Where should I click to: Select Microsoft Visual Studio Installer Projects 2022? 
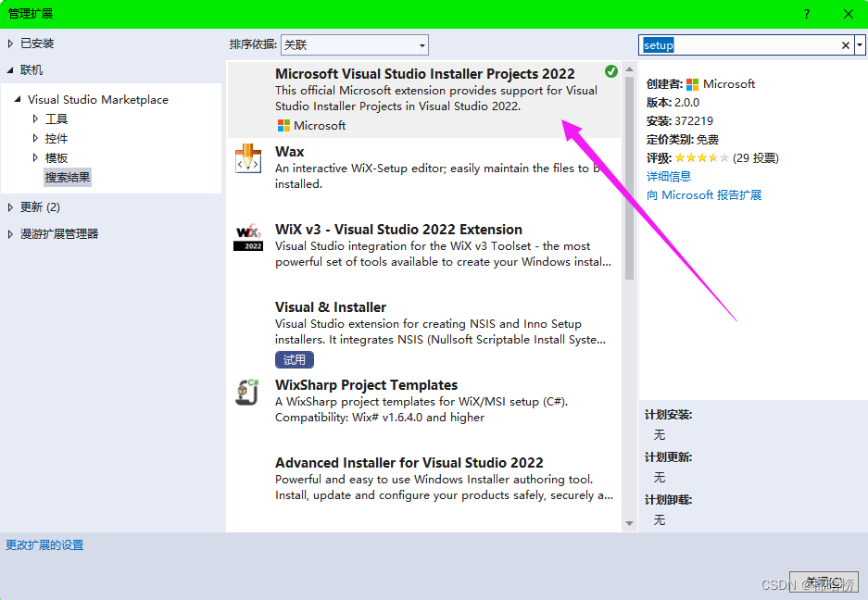424,74
